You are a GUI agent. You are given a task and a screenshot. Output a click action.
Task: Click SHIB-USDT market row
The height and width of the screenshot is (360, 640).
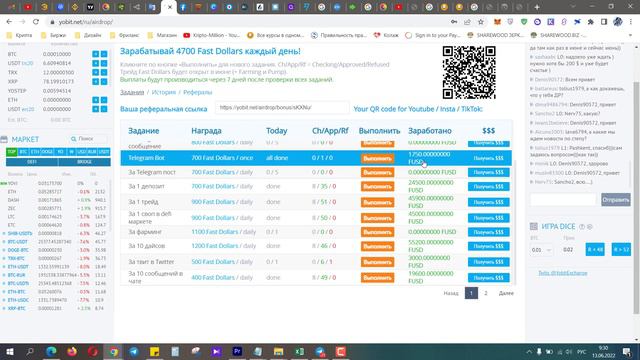click(55, 233)
